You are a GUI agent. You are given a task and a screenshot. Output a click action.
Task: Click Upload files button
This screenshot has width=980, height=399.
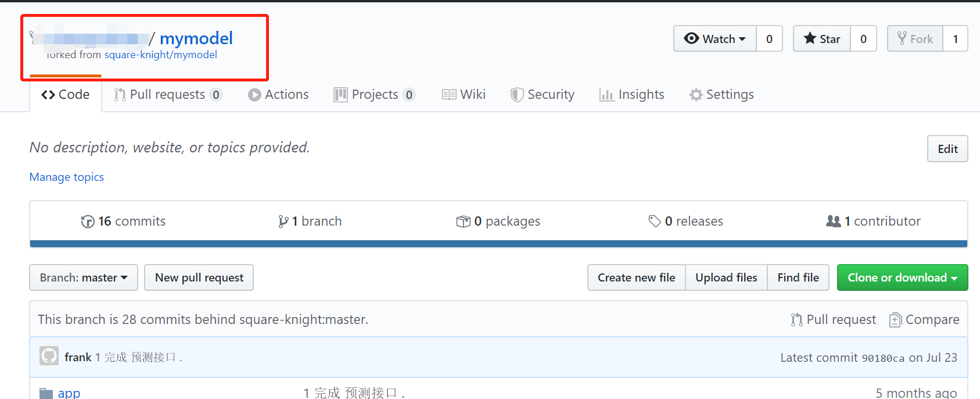tap(727, 277)
